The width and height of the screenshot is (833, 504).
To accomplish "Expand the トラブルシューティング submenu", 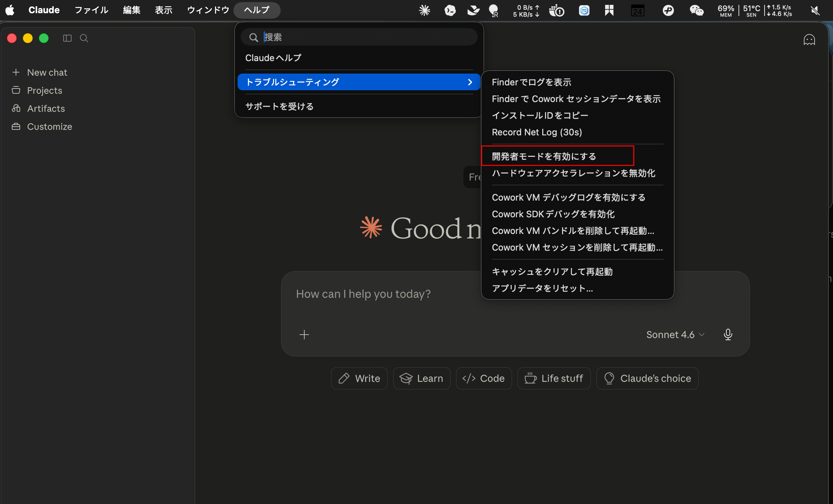I will pyautogui.click(x=359, y=82).
